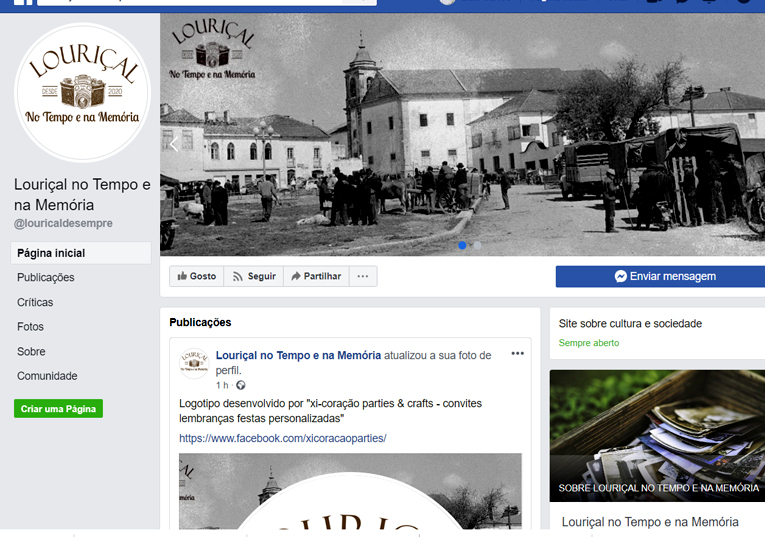
Task: Open the updated profile photo in the post
Action: [x=350, y=491]
